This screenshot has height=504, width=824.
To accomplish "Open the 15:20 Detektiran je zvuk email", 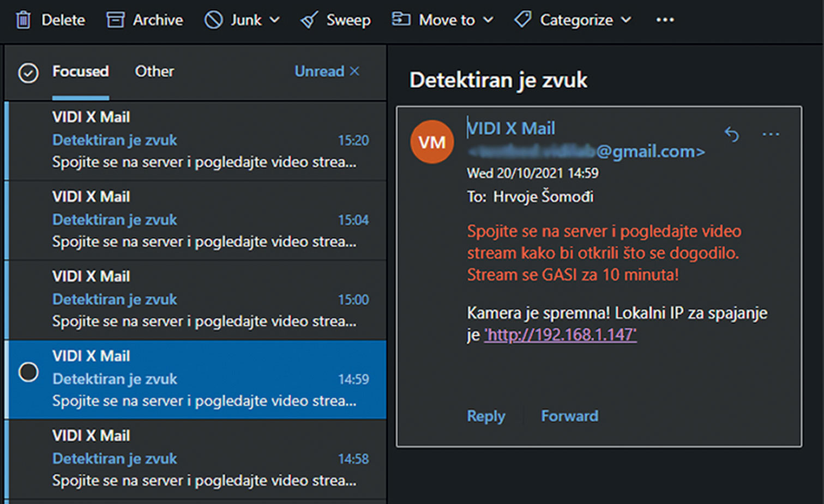I will [x=195, y=141].
